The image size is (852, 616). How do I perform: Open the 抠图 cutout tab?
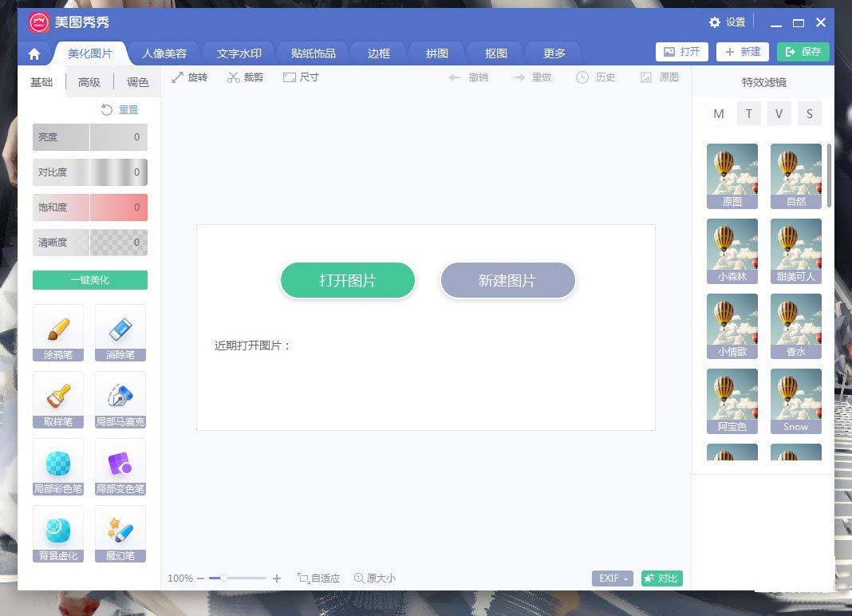click(494, 53)
